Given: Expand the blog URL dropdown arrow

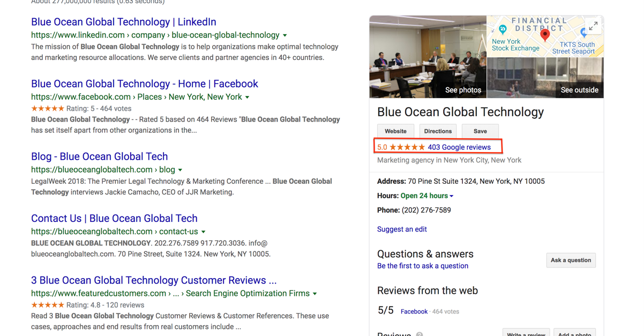Looking at the screenshot, I should tap(180, 170).
